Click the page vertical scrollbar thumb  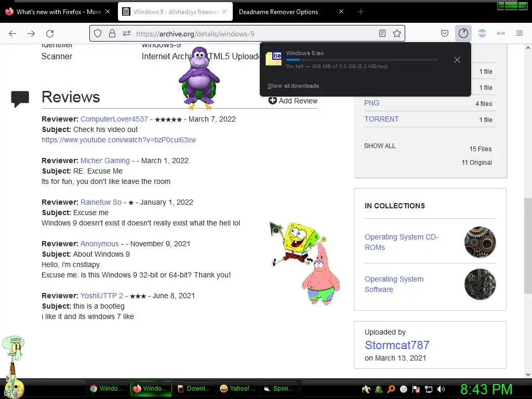[528, 245]
